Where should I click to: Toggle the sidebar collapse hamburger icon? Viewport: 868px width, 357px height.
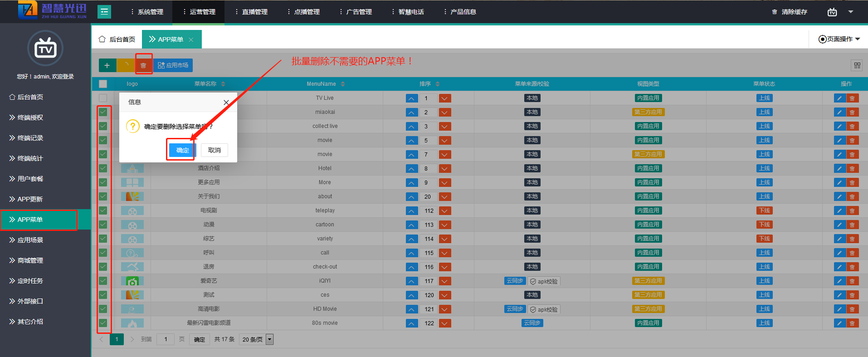click(104, 12)
